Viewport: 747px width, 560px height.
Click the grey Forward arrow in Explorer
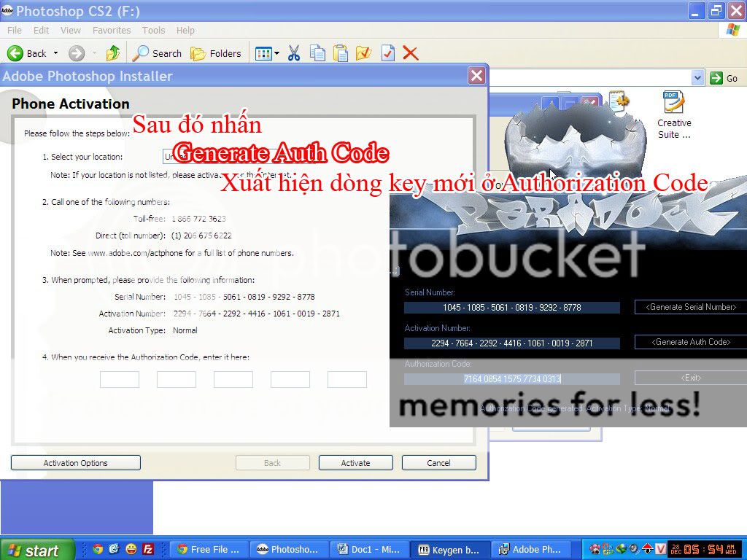(x=76, y=53)
